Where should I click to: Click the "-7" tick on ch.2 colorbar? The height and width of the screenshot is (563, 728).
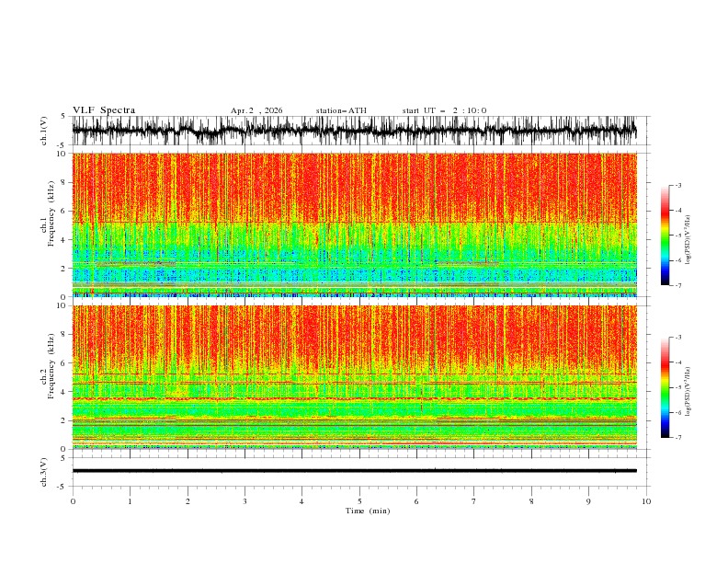pos(678,437)
